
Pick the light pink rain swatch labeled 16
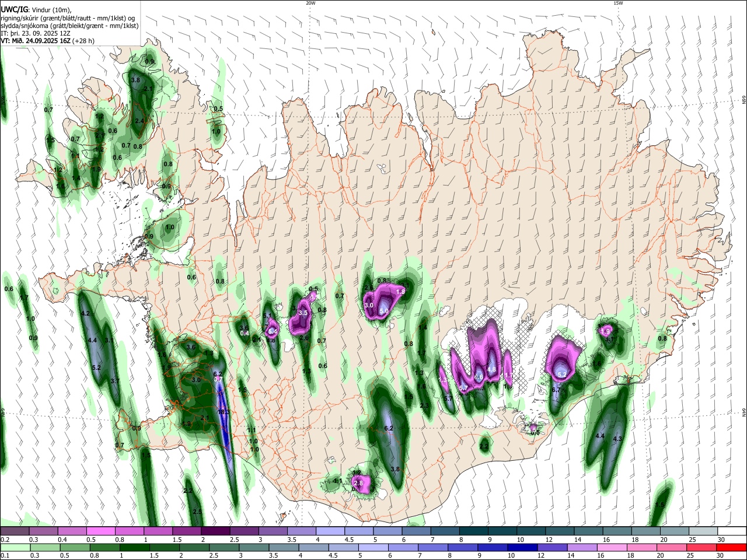click(x=612, y=547)
